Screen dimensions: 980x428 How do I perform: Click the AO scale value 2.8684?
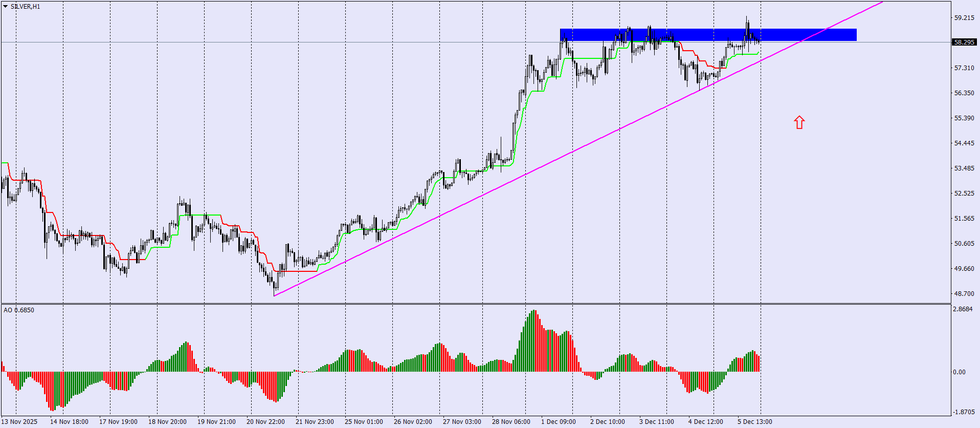pyautogui.click(x=963, y=309)
